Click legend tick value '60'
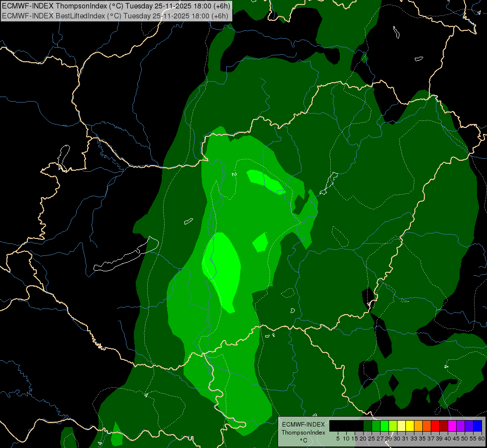Screen dimensions: 487x448 [x=481, y=439]
